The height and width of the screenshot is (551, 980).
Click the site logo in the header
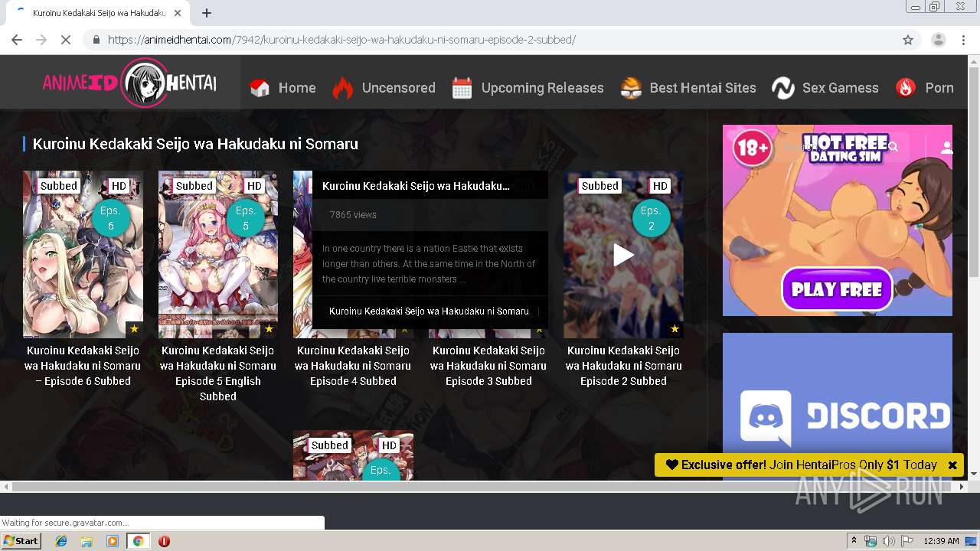[x=129, y=83]
